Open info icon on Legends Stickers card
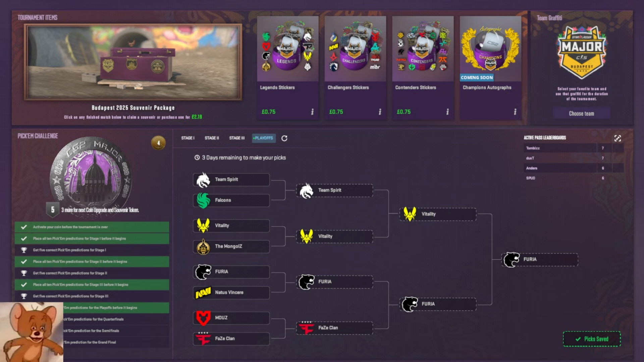644x362 pixels. pyautogui.click(x=312, y=112)
